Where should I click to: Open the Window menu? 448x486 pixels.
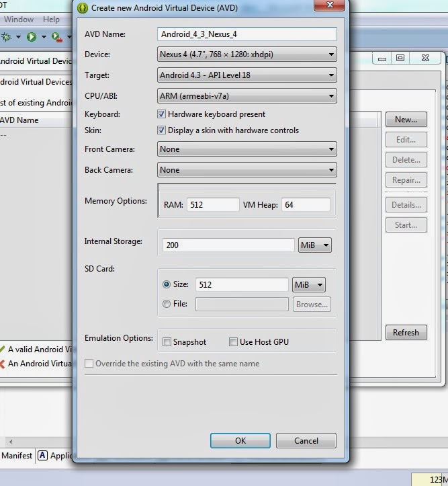coord(19,19)
